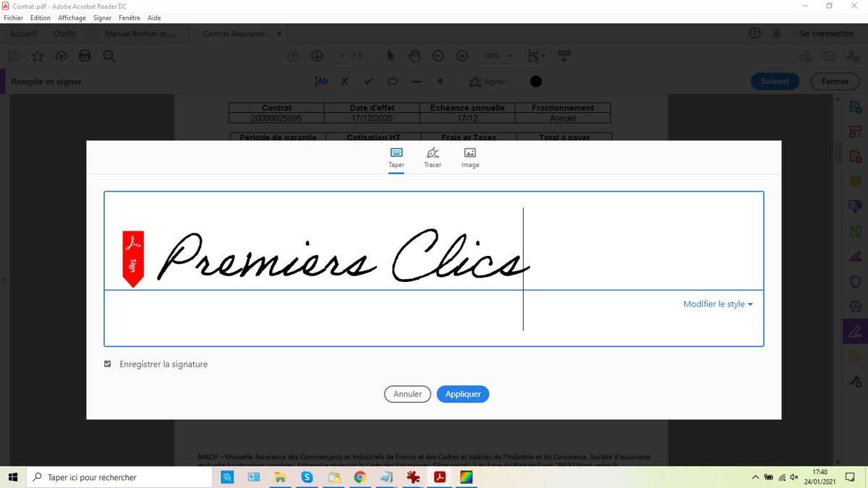Viewport: 868px width, 488px height.
Task: Select the oval circle tool
Action: click(393, 82)
